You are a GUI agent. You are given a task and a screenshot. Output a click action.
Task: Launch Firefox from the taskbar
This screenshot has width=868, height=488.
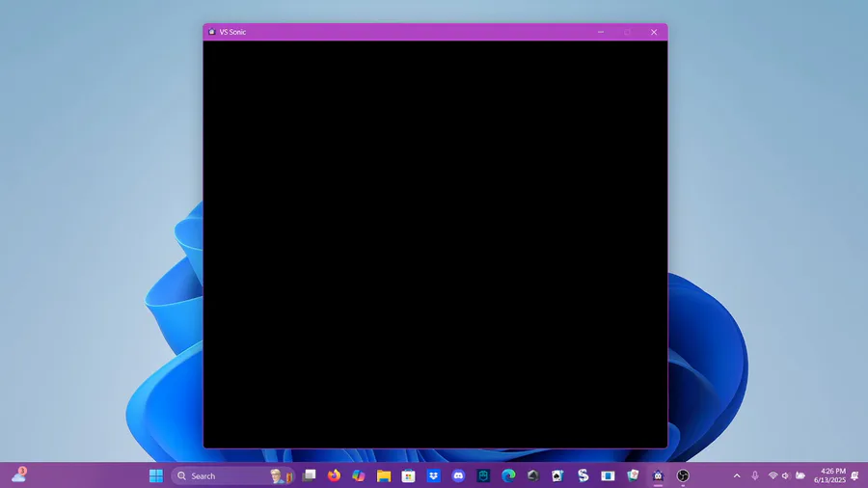point(334,475)
